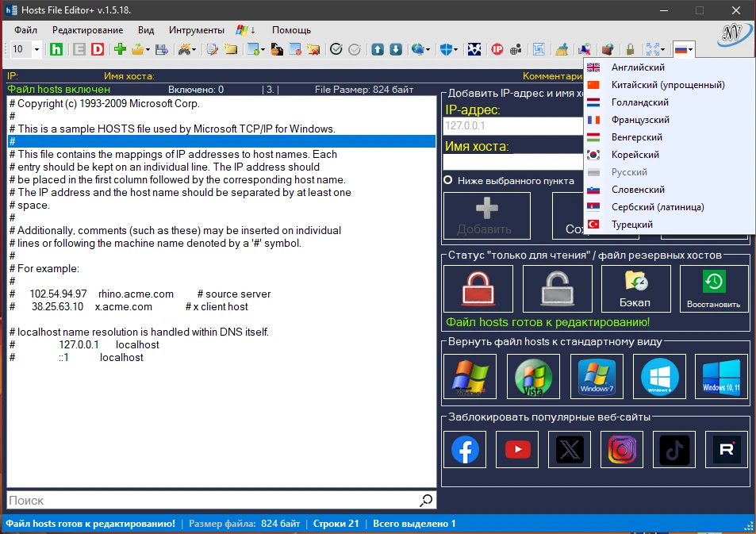
Task: Block YouTube with its icon button
Action: coord(517,450)
